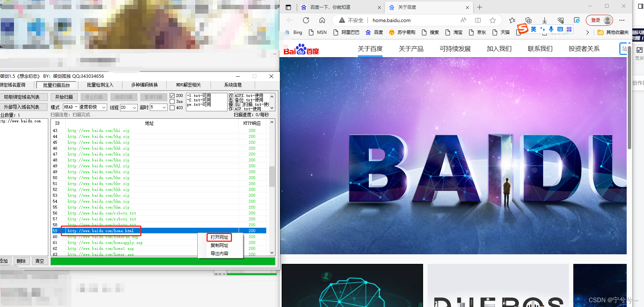Go to browser home page icon
The height and width of the screenshot is (307, 644).
pos(322,20)
